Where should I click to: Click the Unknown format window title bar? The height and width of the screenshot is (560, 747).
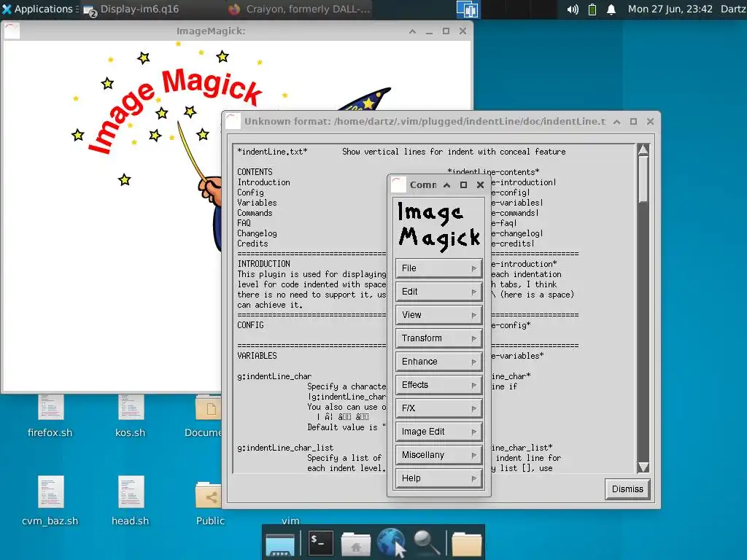[424, 122]
